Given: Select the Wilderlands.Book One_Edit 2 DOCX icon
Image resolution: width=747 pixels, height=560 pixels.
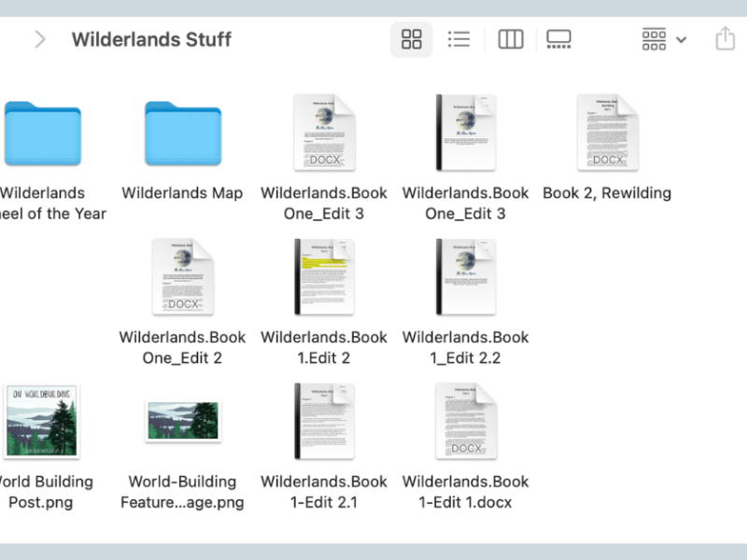Looking at the screenshot, I should 183,276.
